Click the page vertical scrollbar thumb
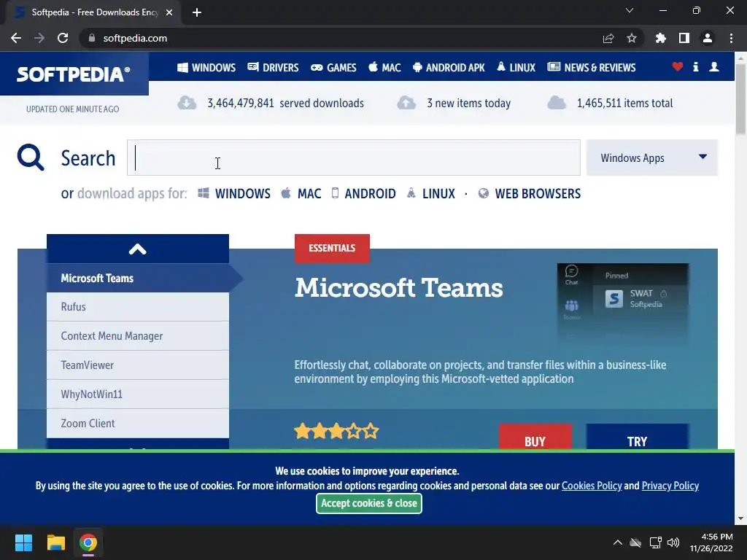The width and height of the screenshot is (747, 560). [x=740, y=98]
